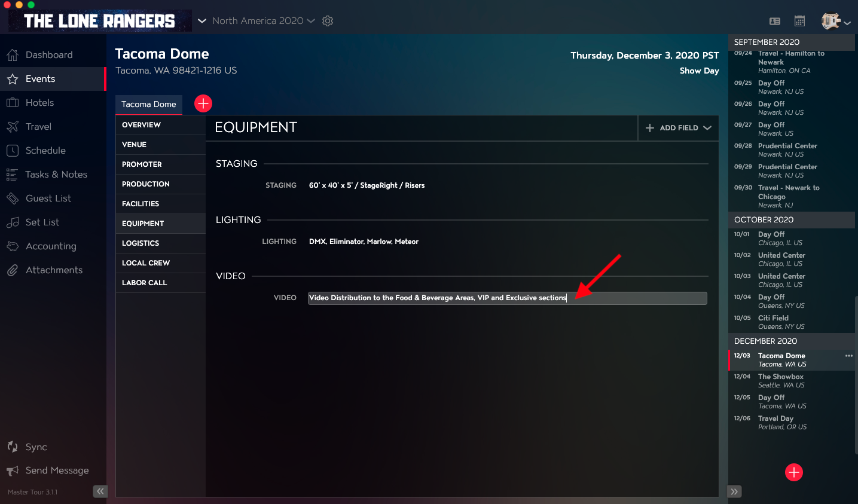The width and height of the screenshot is (858, 504).
Task: Expand organization dropdown beside Lone Rangers logo
Action: tap(202, 21)
